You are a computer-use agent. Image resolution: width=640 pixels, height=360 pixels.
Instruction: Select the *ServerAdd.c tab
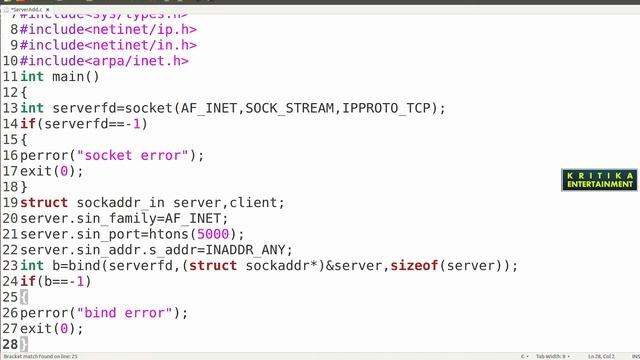27,9
